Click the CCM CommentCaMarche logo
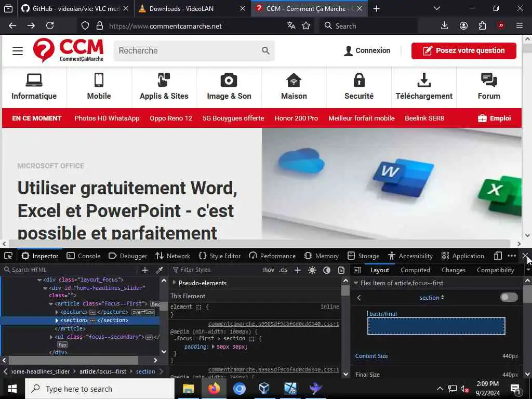The height and width of the screenshot is (399, 532). point(68,50)
